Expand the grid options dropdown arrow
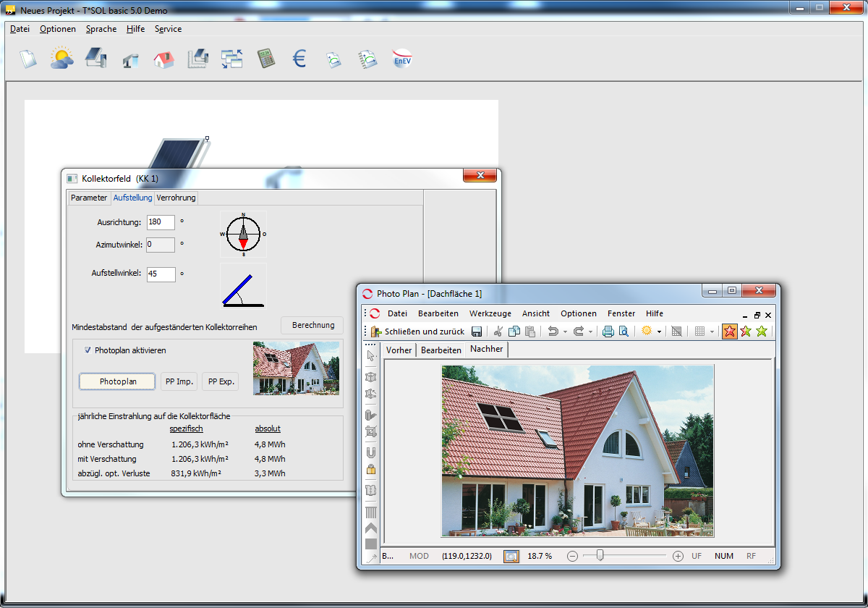 [x=712, y=332]
